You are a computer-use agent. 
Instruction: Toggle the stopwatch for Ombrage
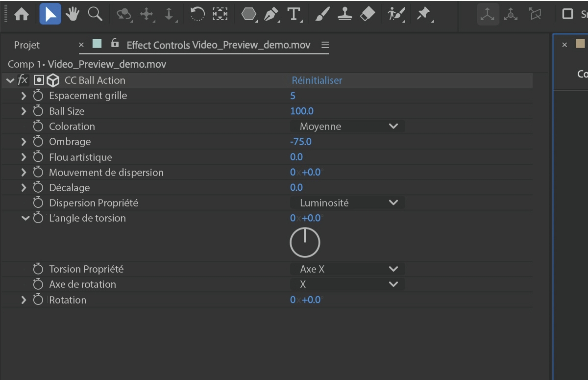(38, 141)
